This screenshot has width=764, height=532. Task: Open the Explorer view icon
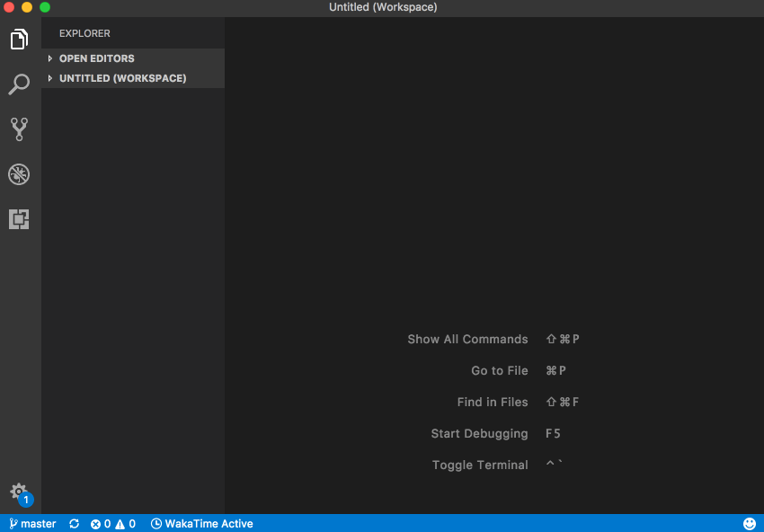(x=19, y=40)
